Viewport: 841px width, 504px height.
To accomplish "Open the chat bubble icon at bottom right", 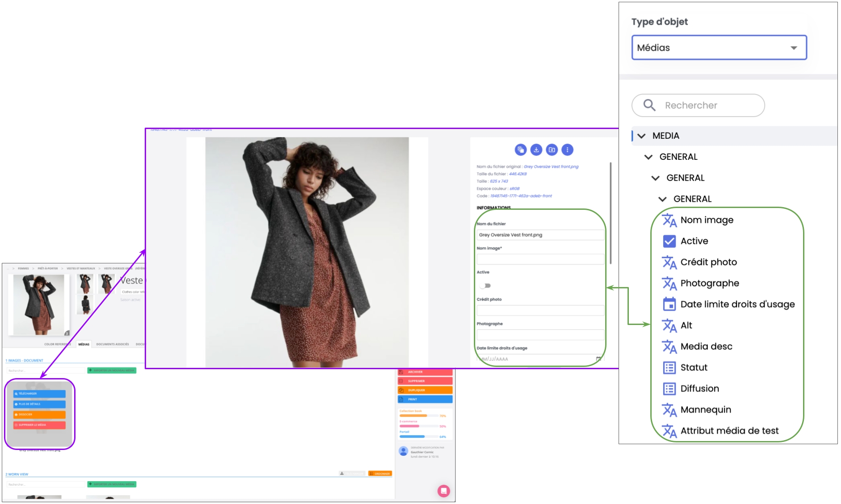I will click(444, 491).
